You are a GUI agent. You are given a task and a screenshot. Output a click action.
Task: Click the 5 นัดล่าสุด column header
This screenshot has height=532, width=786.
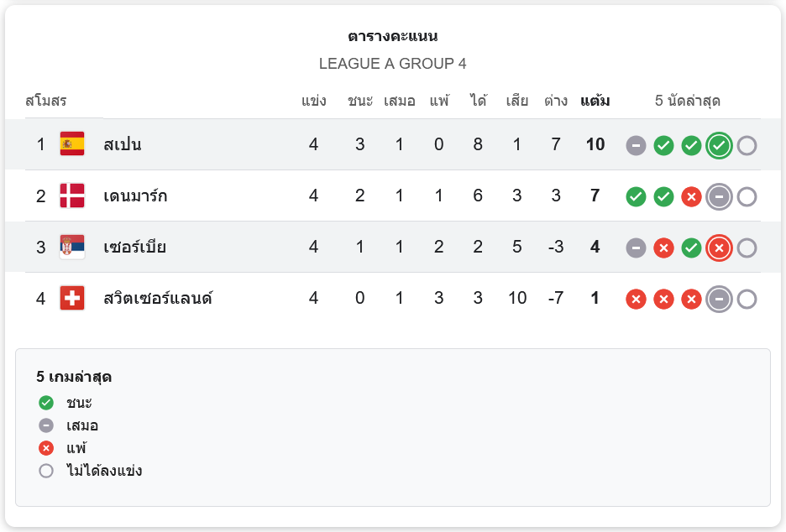(688, 101)
